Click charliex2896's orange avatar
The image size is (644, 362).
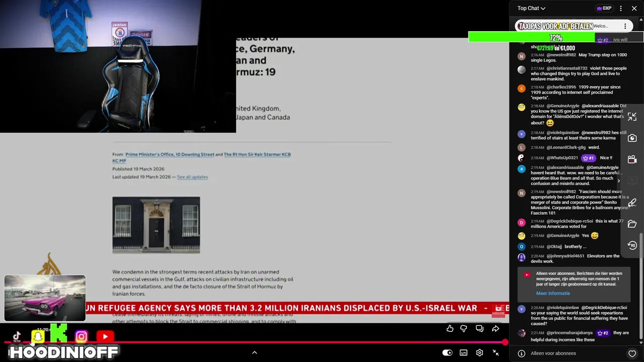(522, 88)
